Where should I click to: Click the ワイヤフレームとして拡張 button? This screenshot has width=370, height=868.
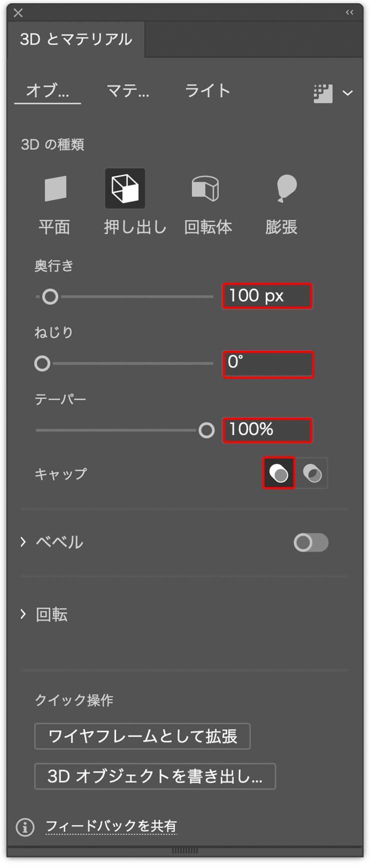click(142, 736)
